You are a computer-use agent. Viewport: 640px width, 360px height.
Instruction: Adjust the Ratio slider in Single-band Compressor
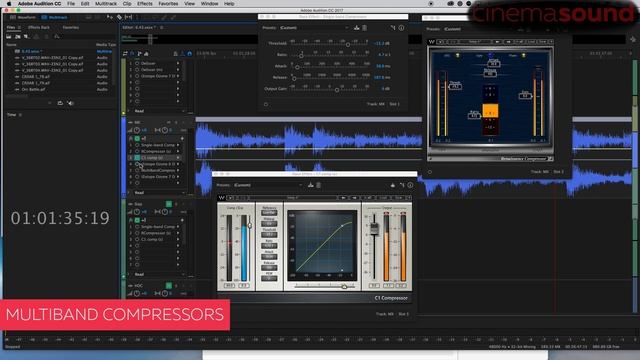click(301, 56)
